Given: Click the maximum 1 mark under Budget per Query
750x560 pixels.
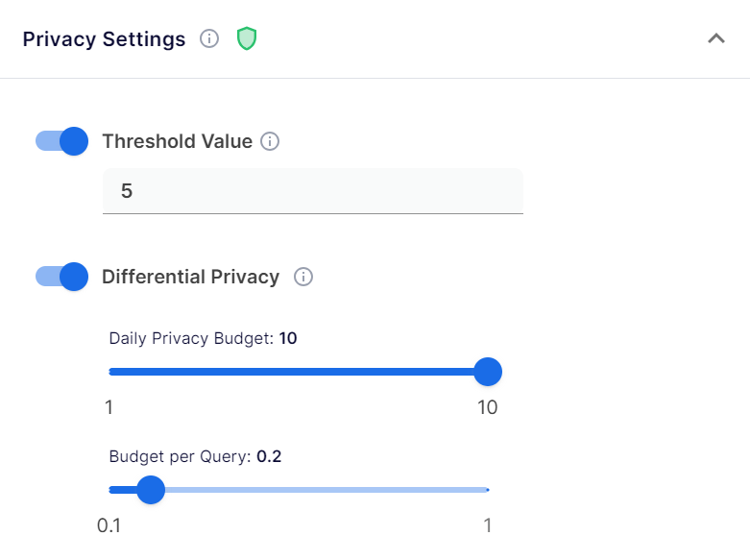Looking at the screenshot, I should point(488,525).
